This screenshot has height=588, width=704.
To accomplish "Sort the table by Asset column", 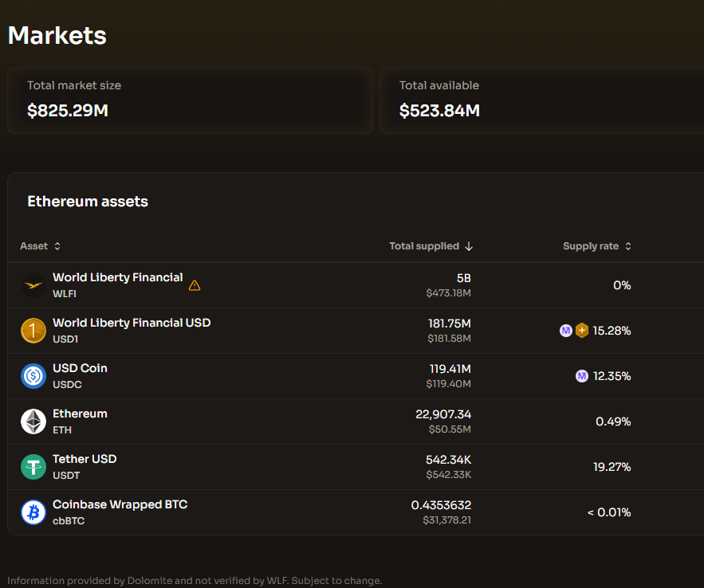I will pos(40,245).
